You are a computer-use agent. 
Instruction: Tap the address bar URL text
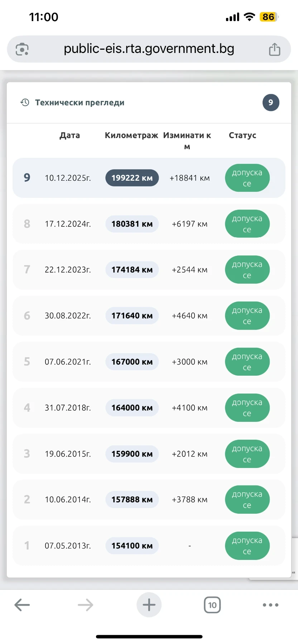(x=149, y=49)
